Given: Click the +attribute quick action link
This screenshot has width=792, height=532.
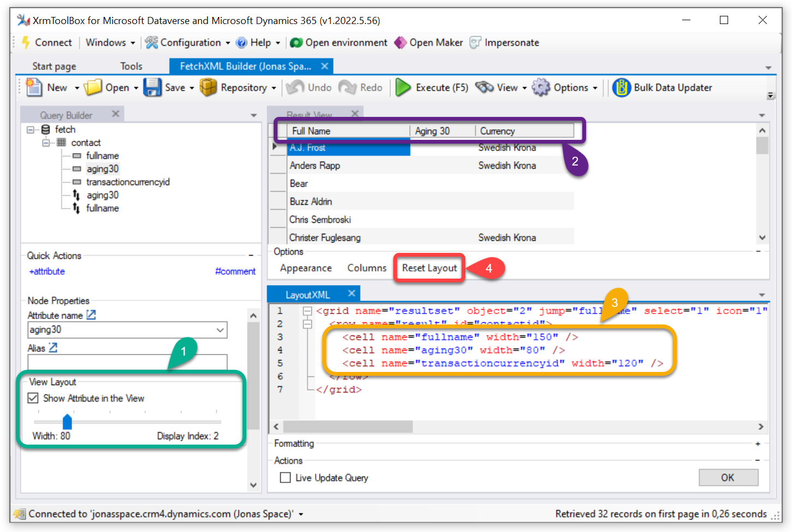Looking at the screenshot, I should pos(46,271).
